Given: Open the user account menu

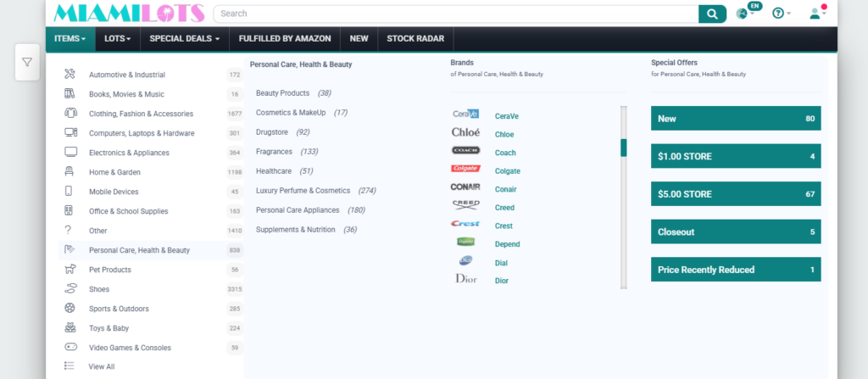Looking at the screenshot, I should (x=818, y=14).
